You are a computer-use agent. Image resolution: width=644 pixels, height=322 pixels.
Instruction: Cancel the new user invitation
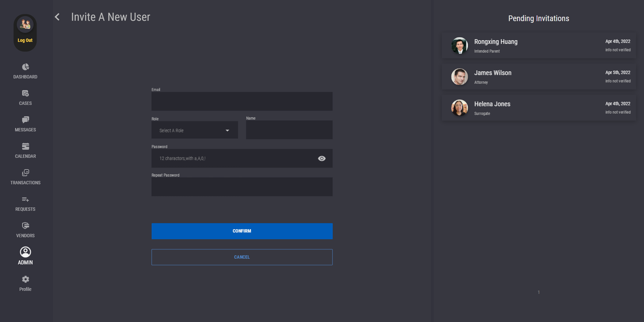click(242, 257)
